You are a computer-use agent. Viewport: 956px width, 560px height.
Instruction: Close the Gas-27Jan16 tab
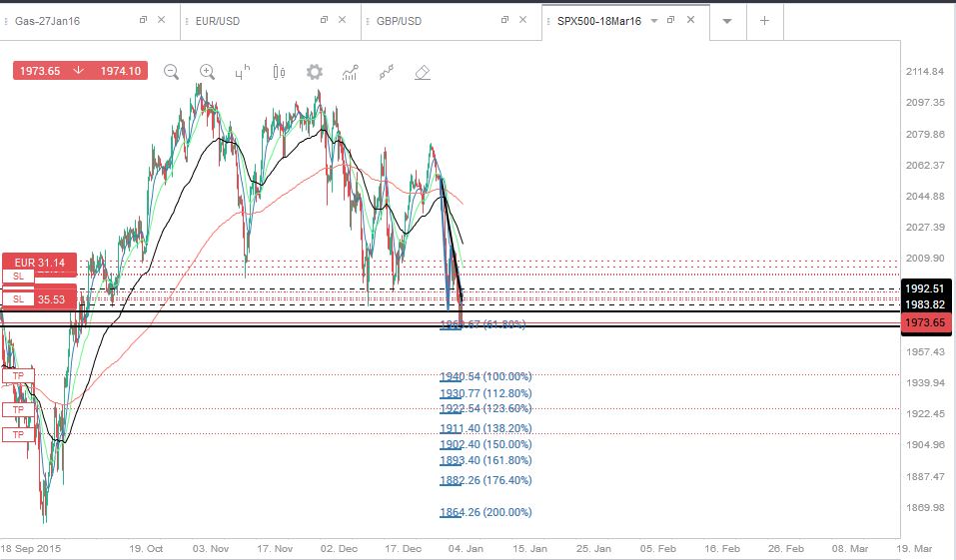coord(161,20)
